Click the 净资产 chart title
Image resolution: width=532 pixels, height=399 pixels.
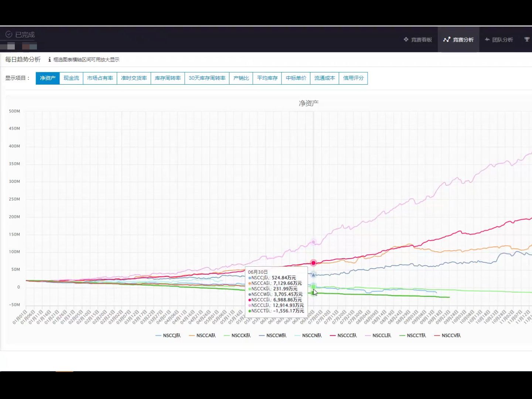[x=308, y=103]
